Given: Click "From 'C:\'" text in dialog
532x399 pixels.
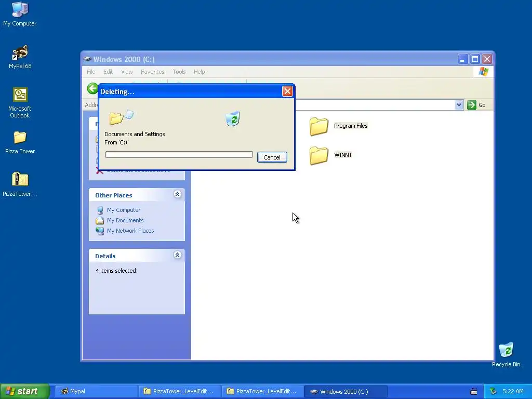Looking at the screenshot, I should pyautogui.click(x=116, y=142).
